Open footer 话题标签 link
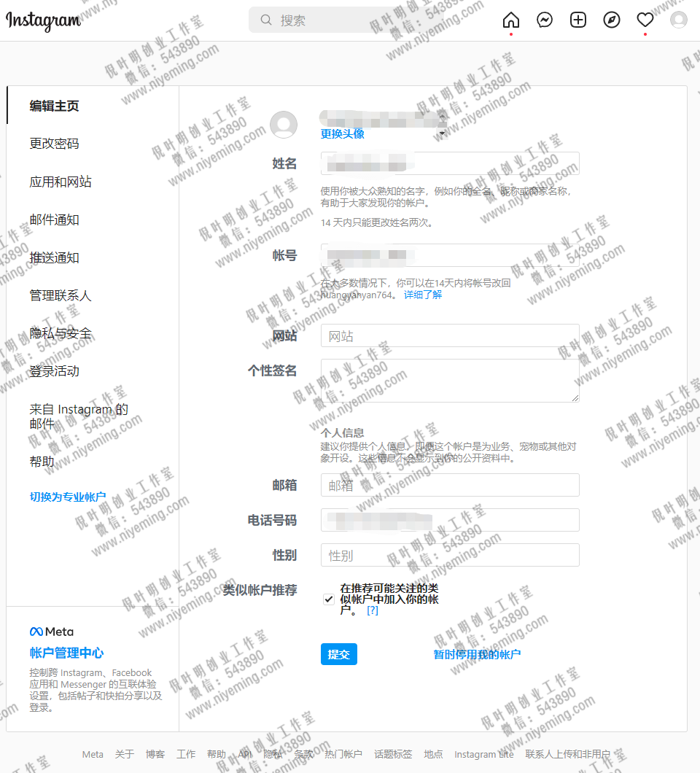700x773 pixels. [x=393, y=754]
